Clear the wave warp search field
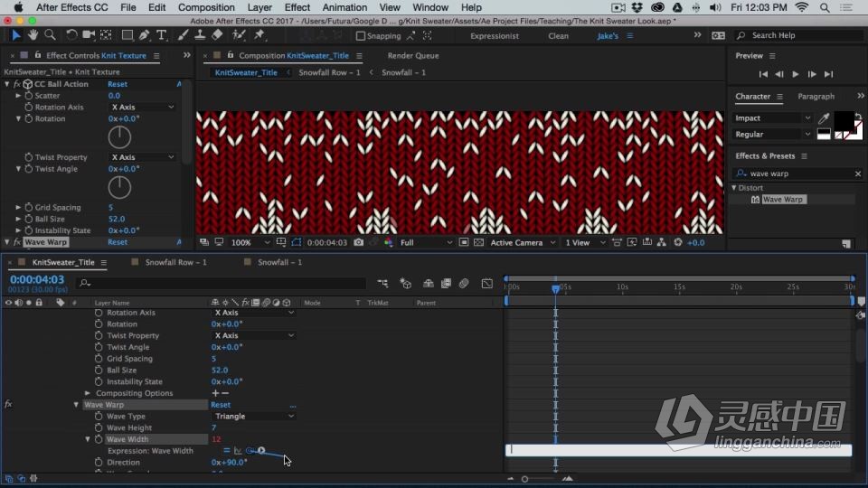The image size is (868, 488). pyautogui.click(x=857, y=174)
